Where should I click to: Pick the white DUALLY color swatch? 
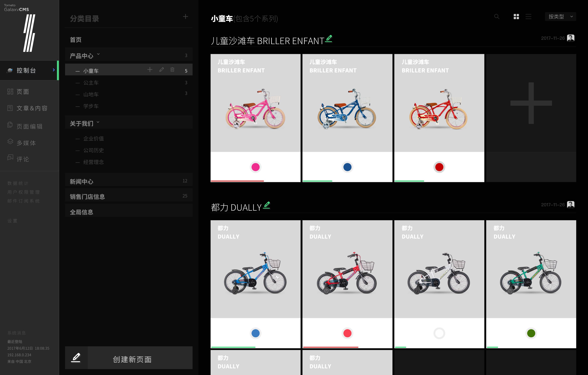pos(439,333)
